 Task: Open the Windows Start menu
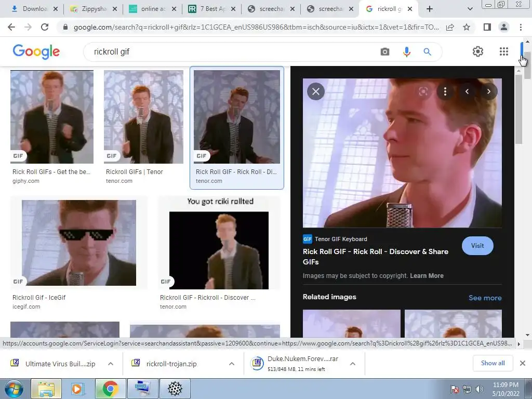point(13,389)
